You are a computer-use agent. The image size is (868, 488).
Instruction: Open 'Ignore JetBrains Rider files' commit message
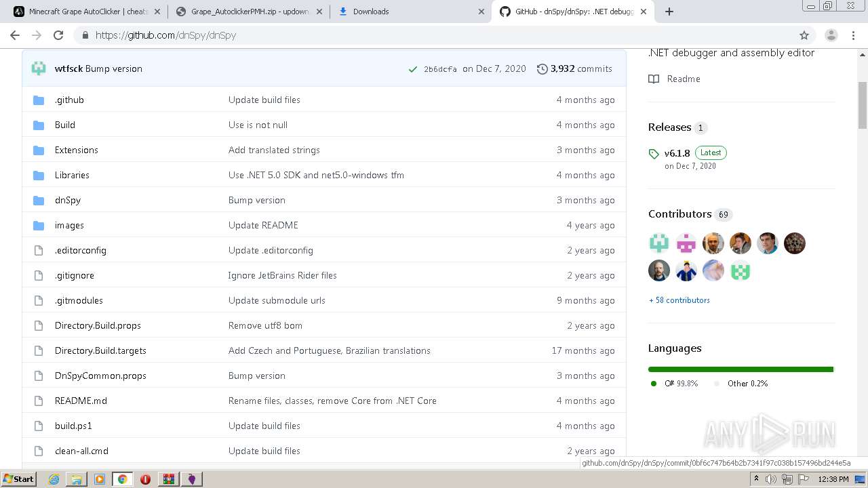click(282, 276)
